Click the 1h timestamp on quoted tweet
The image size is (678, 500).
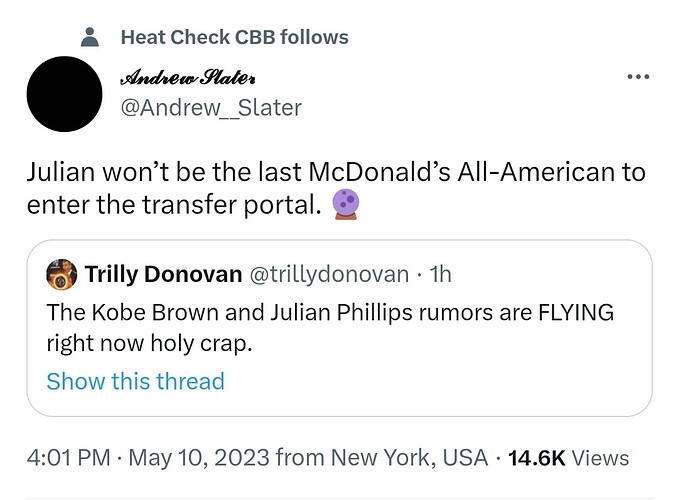click(440, 274)
